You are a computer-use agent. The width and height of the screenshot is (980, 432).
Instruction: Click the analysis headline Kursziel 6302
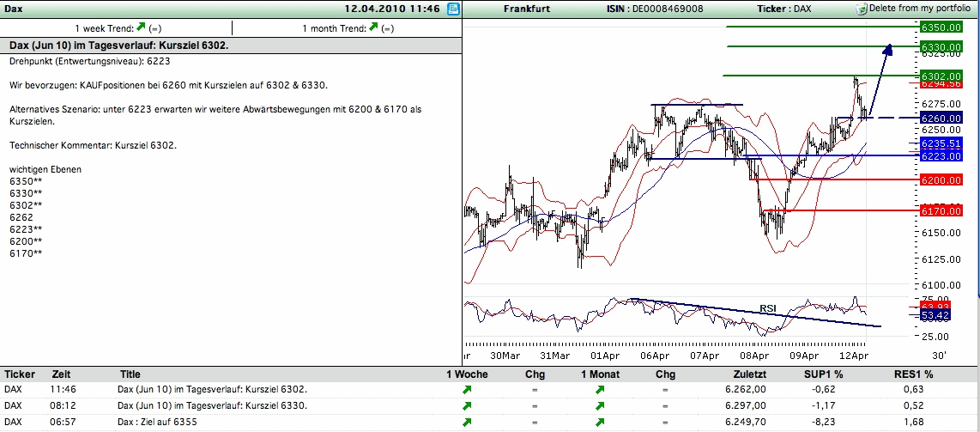click(x=118, y=45)
